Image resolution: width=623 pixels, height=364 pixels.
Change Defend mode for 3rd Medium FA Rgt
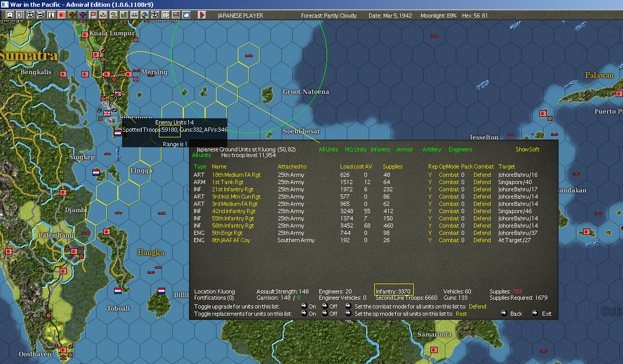click(x=482, y=204)
